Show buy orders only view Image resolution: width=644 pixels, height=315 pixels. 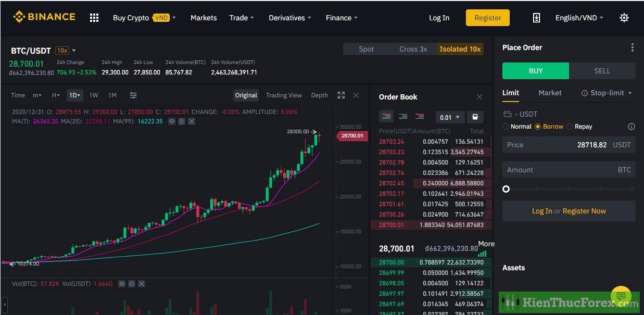click(402, 117)
